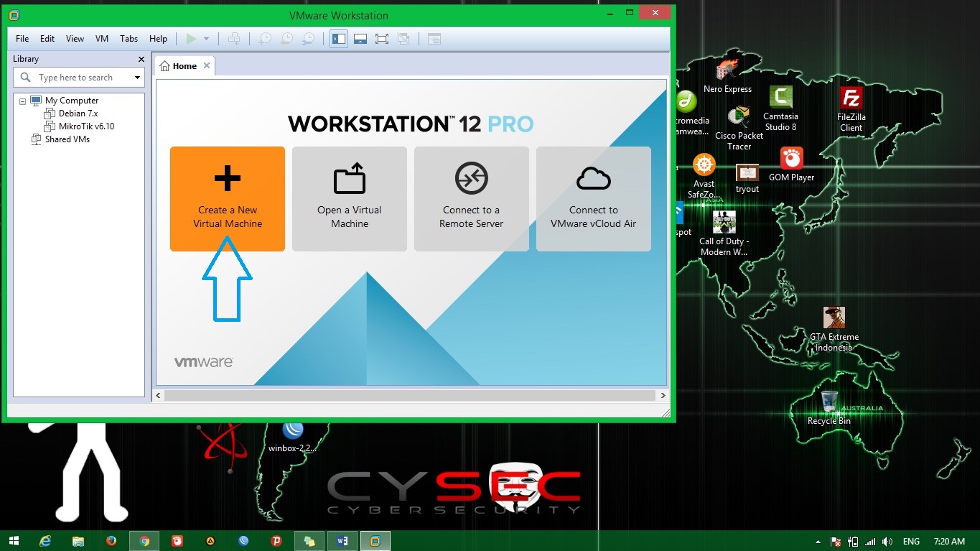Open the Library search filter dropdown
Image resolution: width=980 pixels, height=551 pixels.
coord(137,78)
